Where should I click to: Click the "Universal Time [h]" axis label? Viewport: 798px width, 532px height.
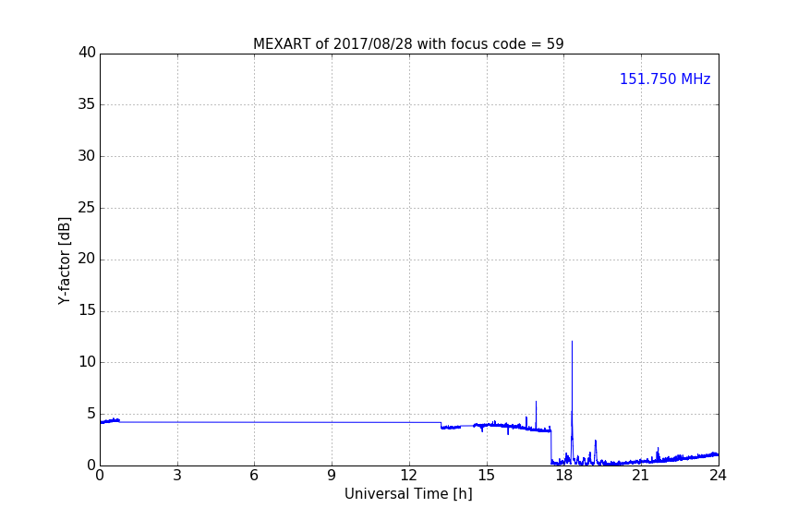[408, 494]
